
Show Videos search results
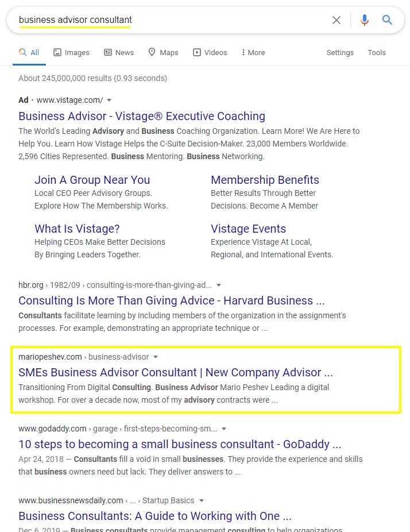click(210, 52)
